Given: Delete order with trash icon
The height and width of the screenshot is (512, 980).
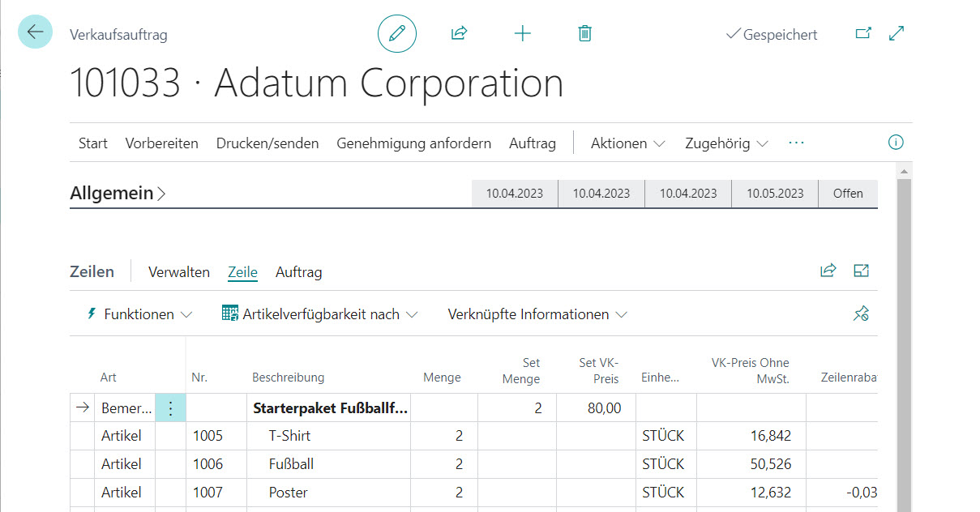Looking at the screenshot, I should 585,33.
